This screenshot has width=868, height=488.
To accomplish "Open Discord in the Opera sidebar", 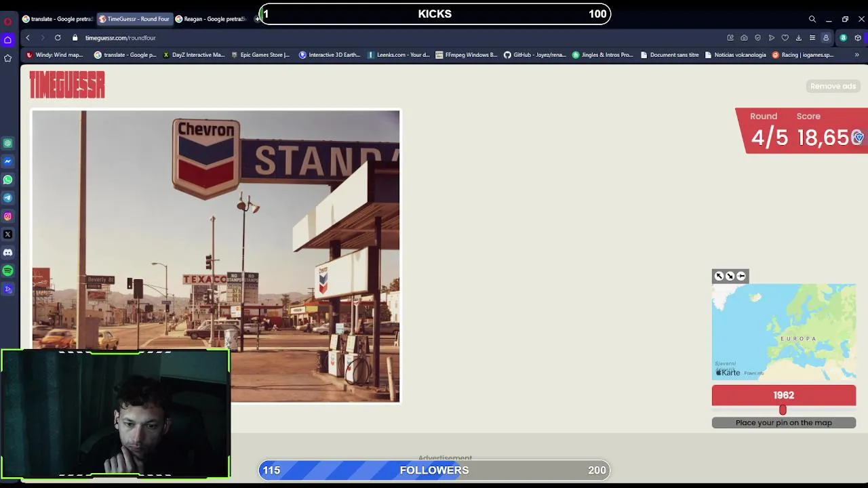I will [x=8, y=253].
